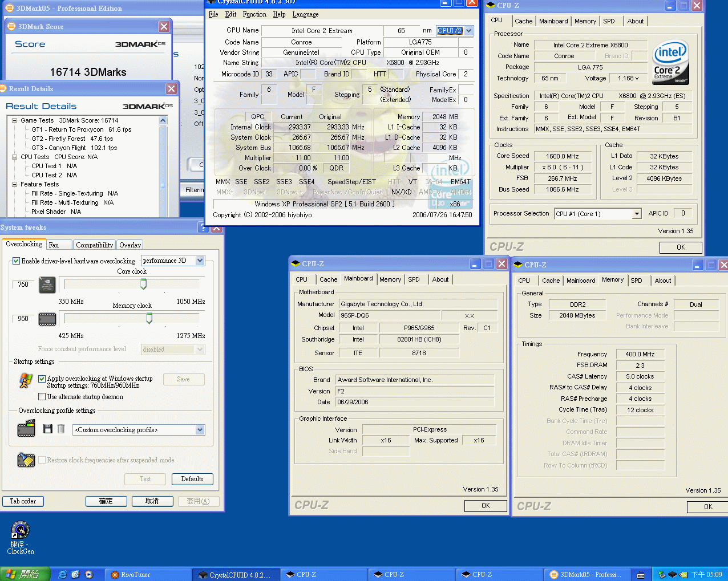Click the Memory clock slider handle
Screen dimensions: 728x581
pos(149,318)
